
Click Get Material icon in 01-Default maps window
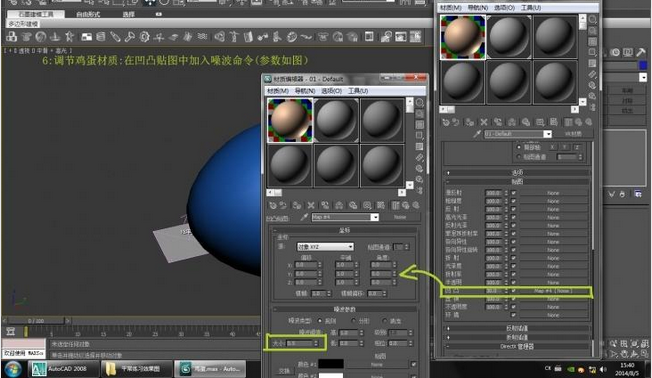tap(446, 122)
